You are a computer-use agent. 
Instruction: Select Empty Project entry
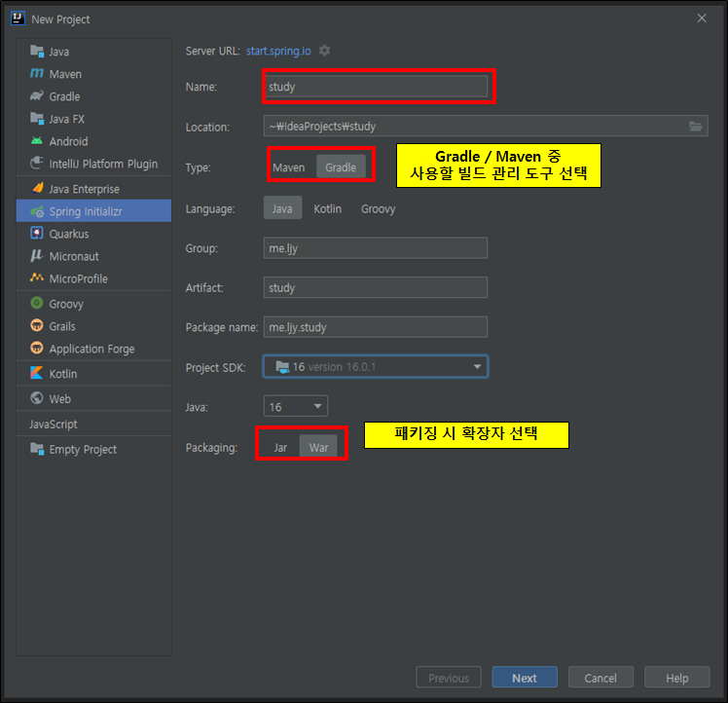point(93,449)
